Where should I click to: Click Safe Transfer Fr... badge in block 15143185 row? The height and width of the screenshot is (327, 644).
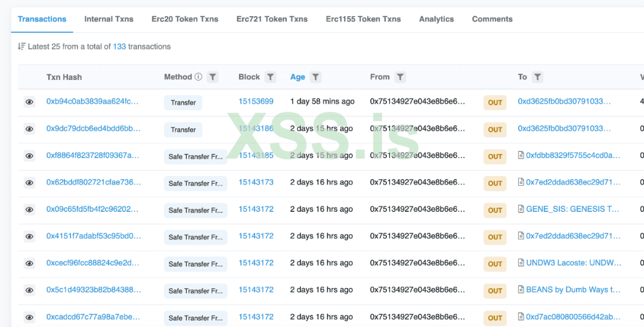click(196, 156)
